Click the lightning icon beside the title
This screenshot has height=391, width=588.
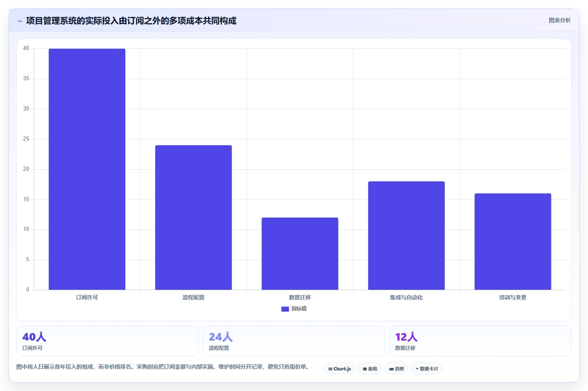click(20, 21)
